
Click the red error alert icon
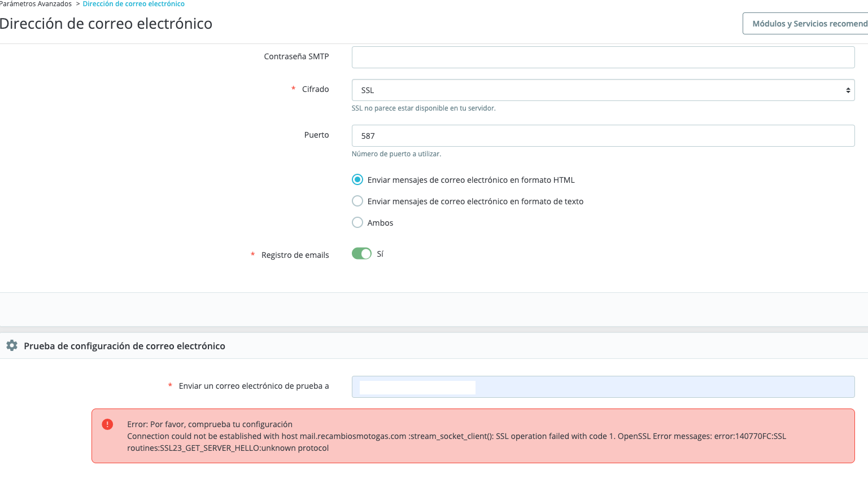pos(107,424)
